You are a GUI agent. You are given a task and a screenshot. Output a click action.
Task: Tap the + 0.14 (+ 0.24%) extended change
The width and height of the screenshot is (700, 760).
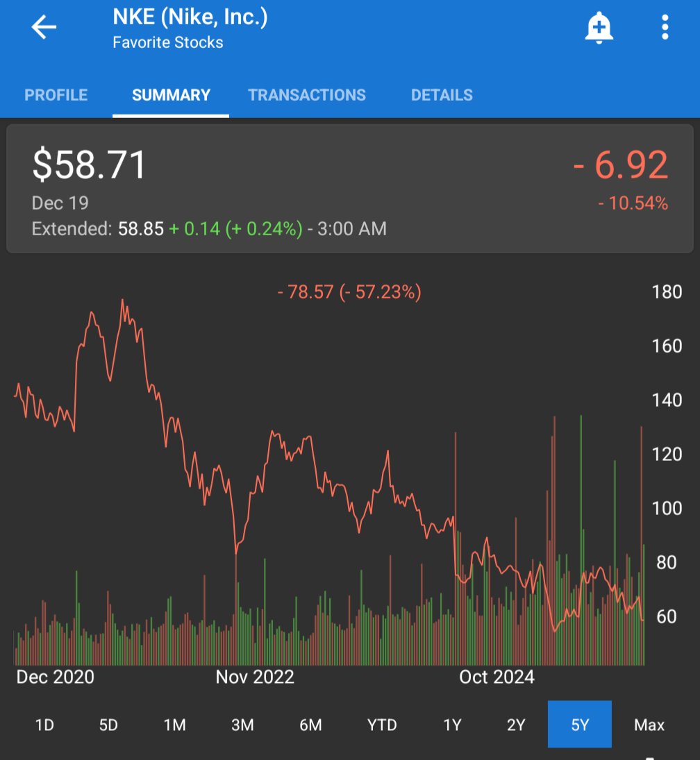tap(235, 229)
